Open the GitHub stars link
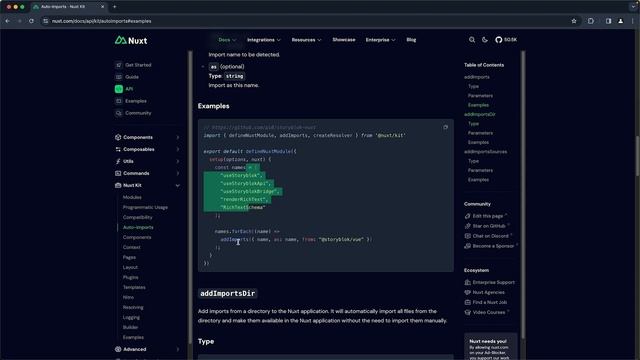Image resolution: width=640 pixels, height=360 pixels. point(506,40)
